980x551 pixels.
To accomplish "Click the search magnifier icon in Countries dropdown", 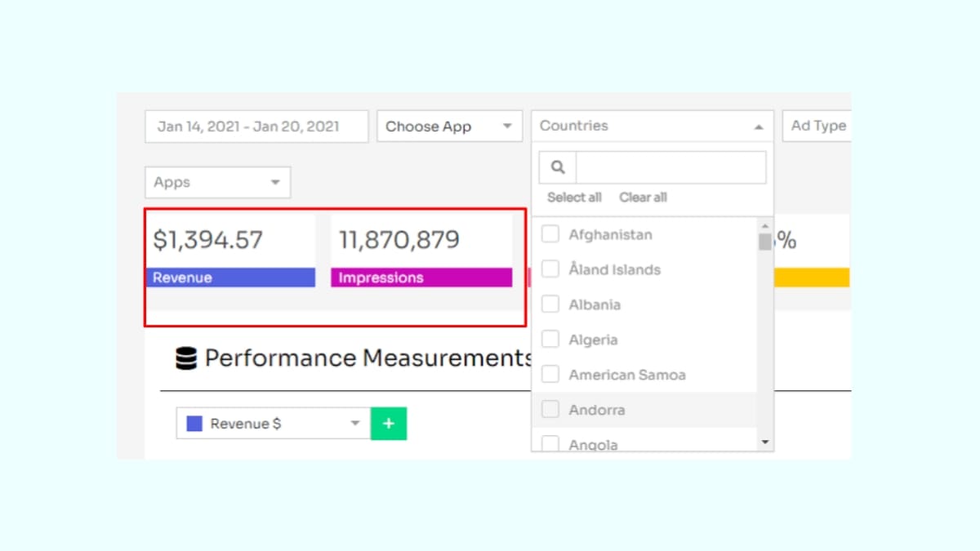I will tap(558, 167).
